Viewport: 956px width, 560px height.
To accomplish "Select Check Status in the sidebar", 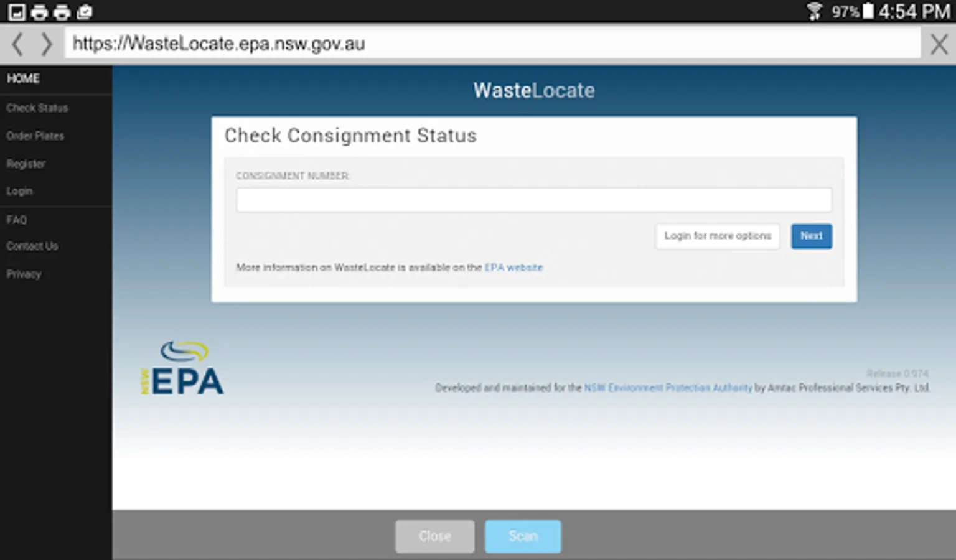I will [x=37, y=108].
